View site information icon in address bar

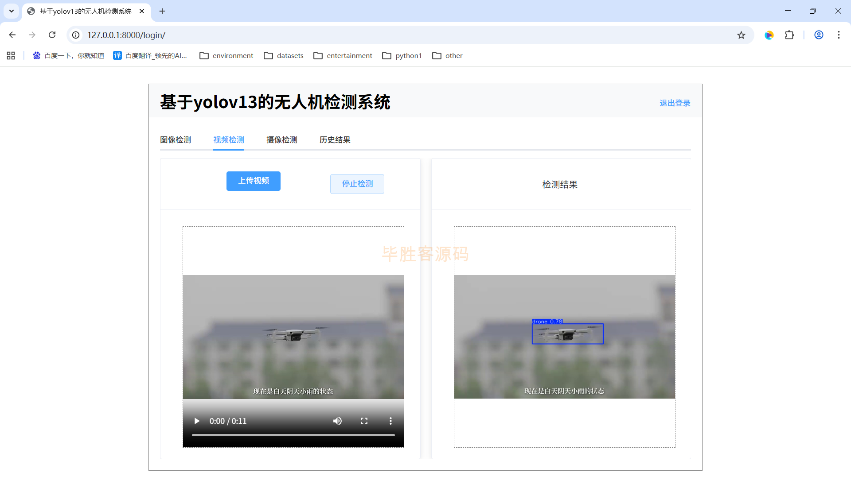(76, 35)
